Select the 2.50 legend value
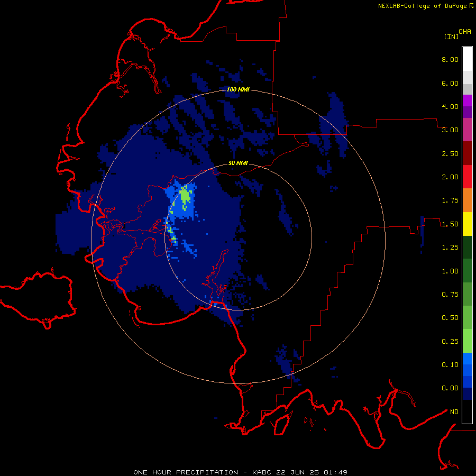476x476 pixels. coord(450,153)
